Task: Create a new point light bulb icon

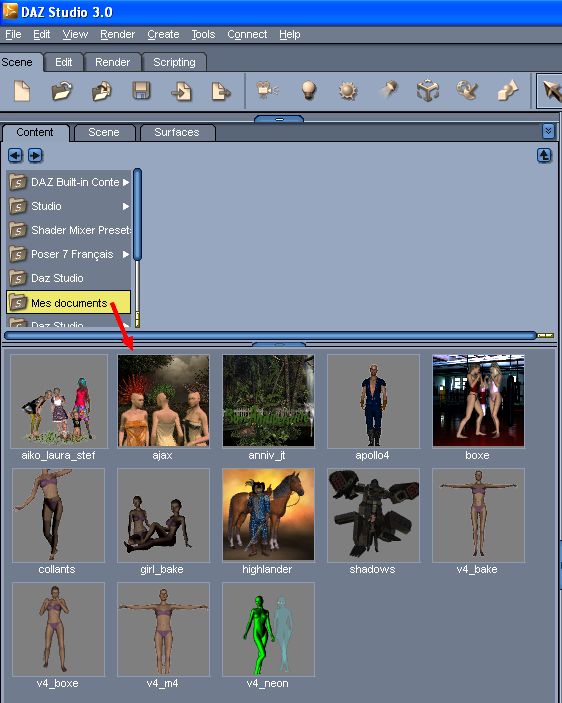Action: pyautogui.click(x=308, y=90)
